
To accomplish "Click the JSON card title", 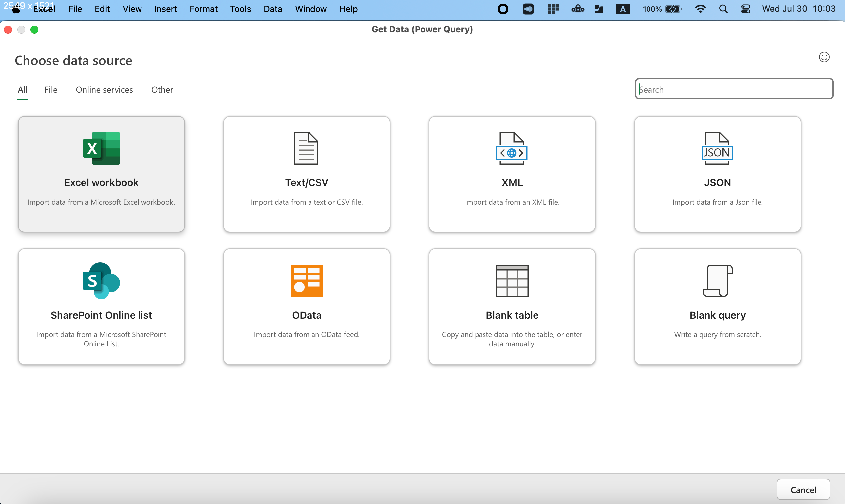I will [717, 183].
